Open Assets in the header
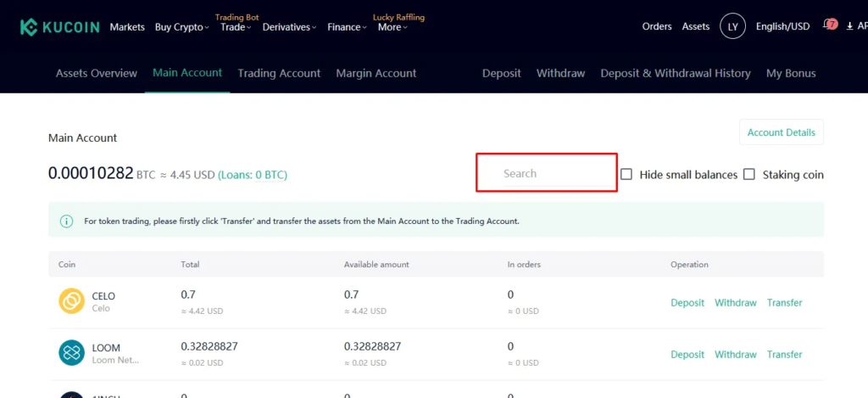The height and width of the screenshot is (398, 868). 696,26
